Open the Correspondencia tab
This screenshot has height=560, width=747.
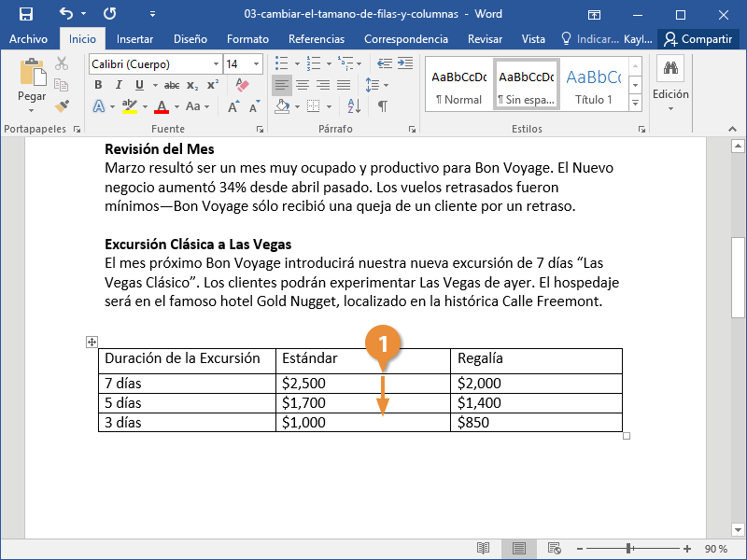coord(406,38)
